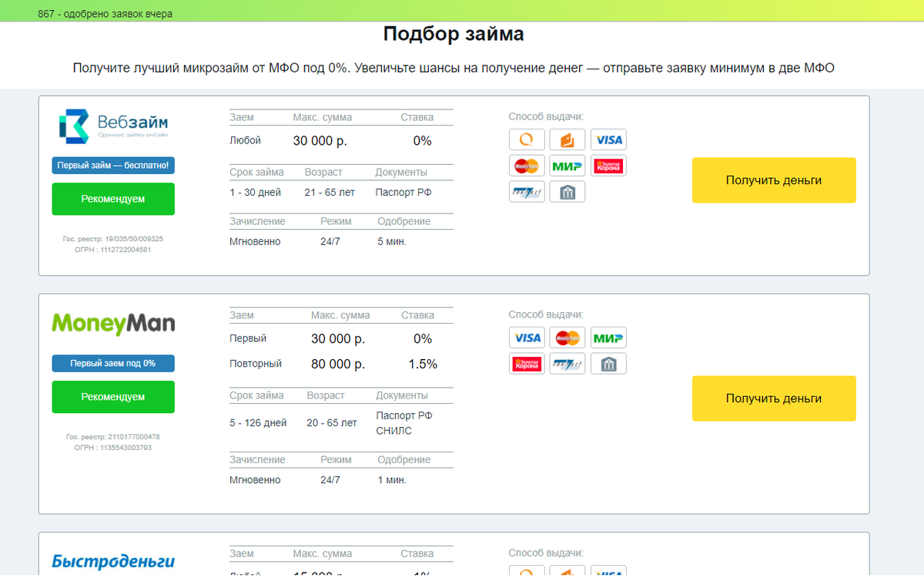Click the orange wallet icon in Вебзайм card
The image size is (924, 578).
pyautogui.click(x=567, y=139)
